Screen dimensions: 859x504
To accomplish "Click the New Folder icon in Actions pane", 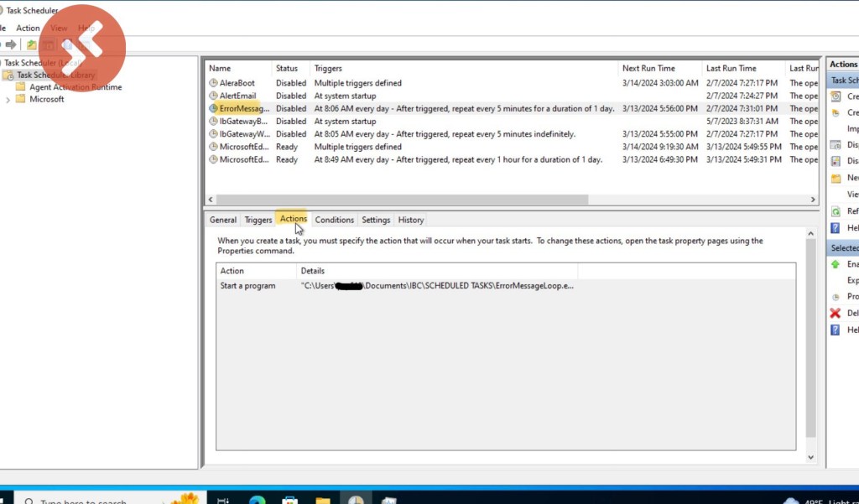I will pos(836,179).
